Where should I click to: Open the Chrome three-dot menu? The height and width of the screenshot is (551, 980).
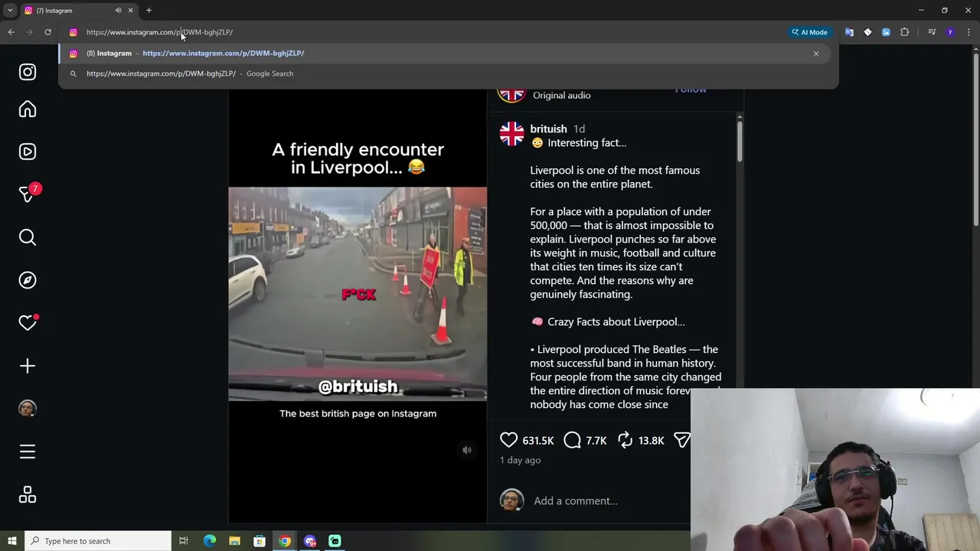969,32
